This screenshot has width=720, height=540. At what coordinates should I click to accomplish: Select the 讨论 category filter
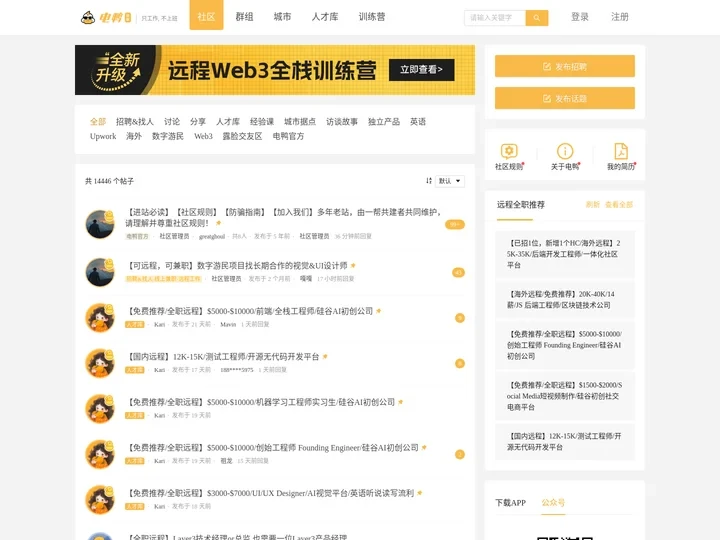click(172, 122)
